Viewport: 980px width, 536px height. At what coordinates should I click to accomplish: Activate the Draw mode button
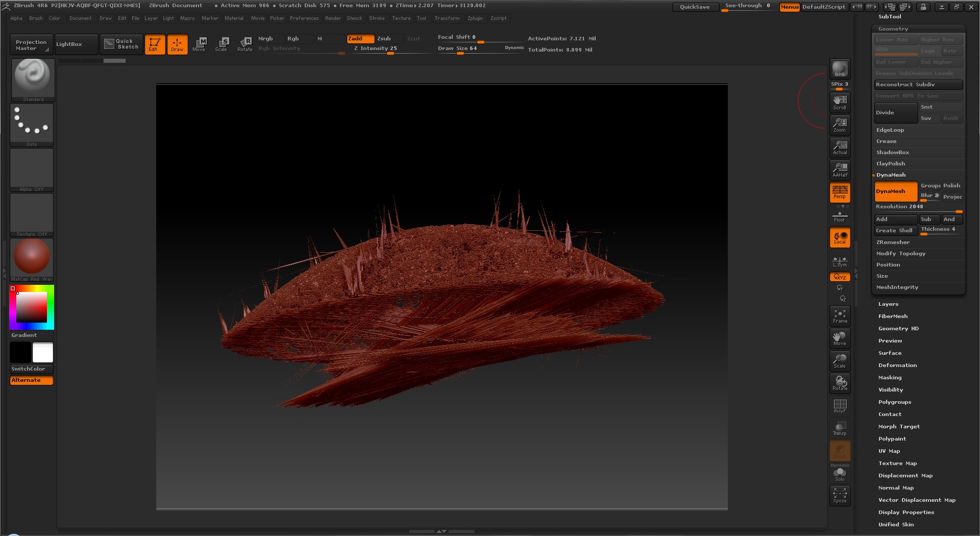(x=177, y=44)
